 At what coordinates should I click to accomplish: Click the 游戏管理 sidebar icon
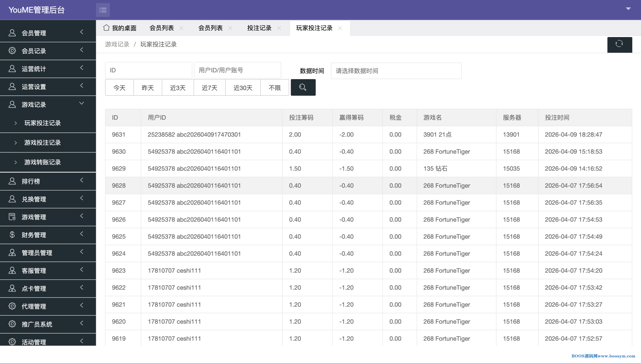point(12,217)
